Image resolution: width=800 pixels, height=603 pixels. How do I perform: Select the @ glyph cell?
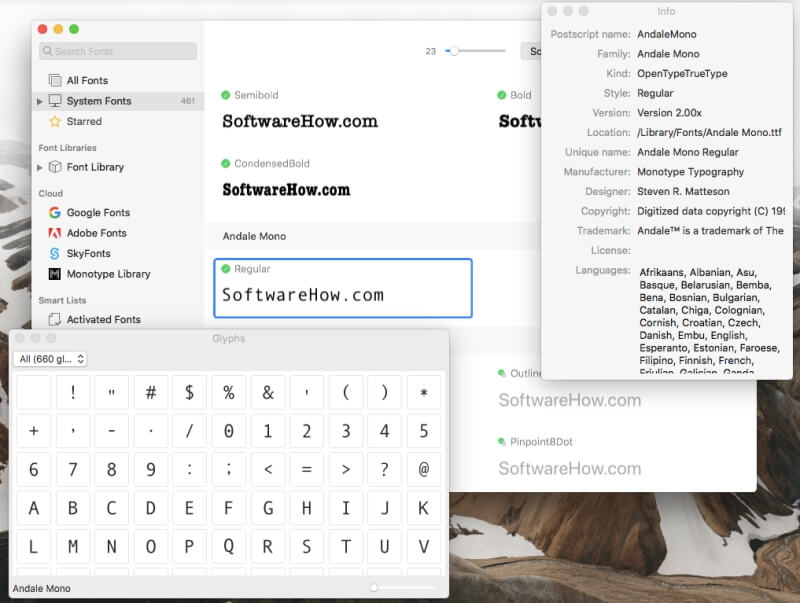click(x=423, y=469)
